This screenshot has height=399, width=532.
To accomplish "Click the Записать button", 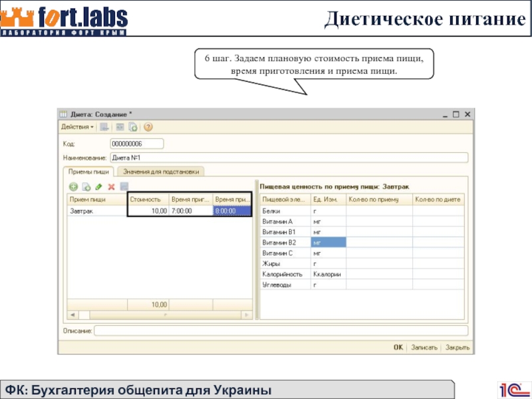I will tap(424, 347).
